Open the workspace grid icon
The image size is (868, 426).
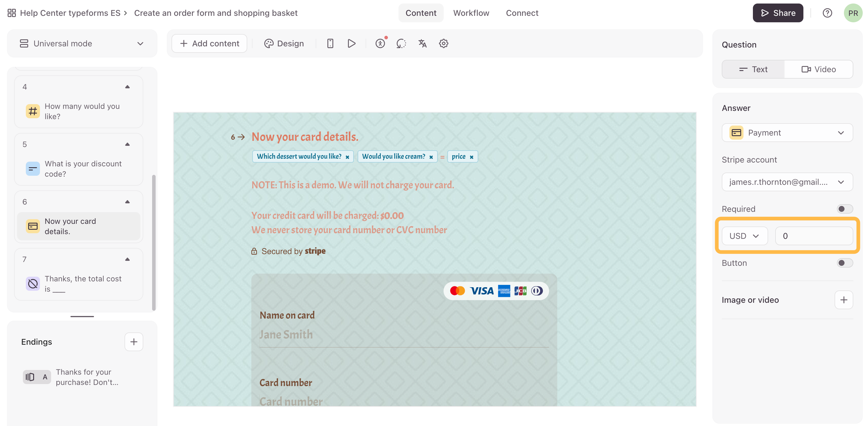12,13
